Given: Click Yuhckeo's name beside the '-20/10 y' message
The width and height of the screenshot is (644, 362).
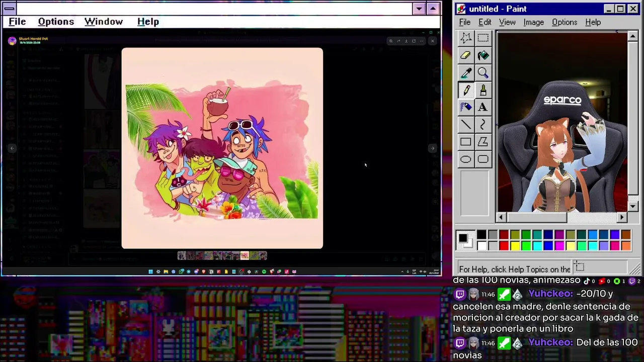Looking at the screenshot, I should click(550, 294).
